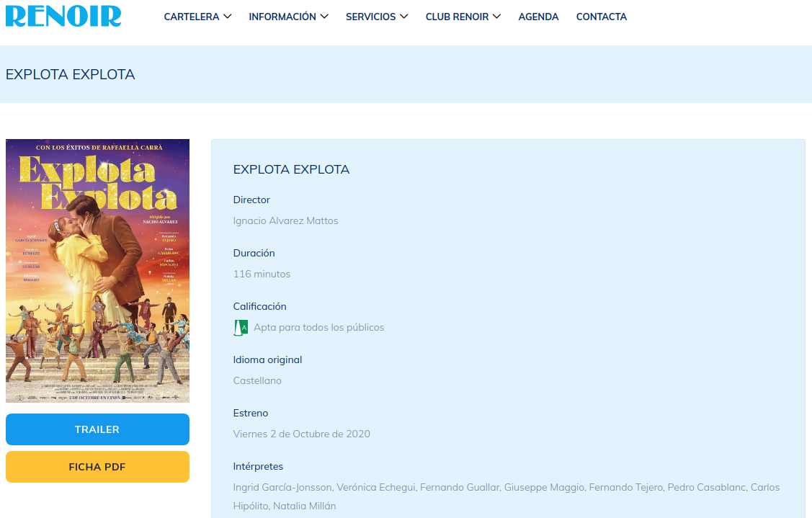Viewport: 812px width, 518px height.
Task: Expand the Información chevron
Action: click(x=324, y=17)
